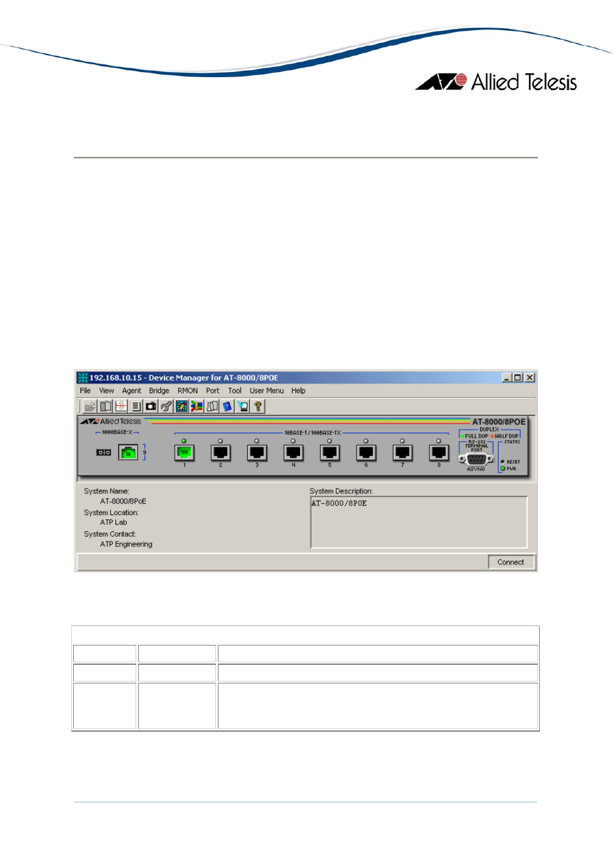Viewport: 613px width, 868px height.
Task: Select active green port 1
Action: point(184,453)
